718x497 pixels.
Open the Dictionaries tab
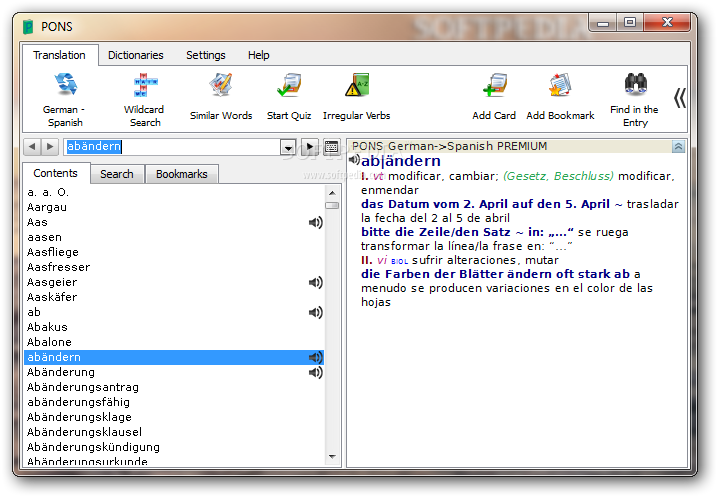(136, 55)
